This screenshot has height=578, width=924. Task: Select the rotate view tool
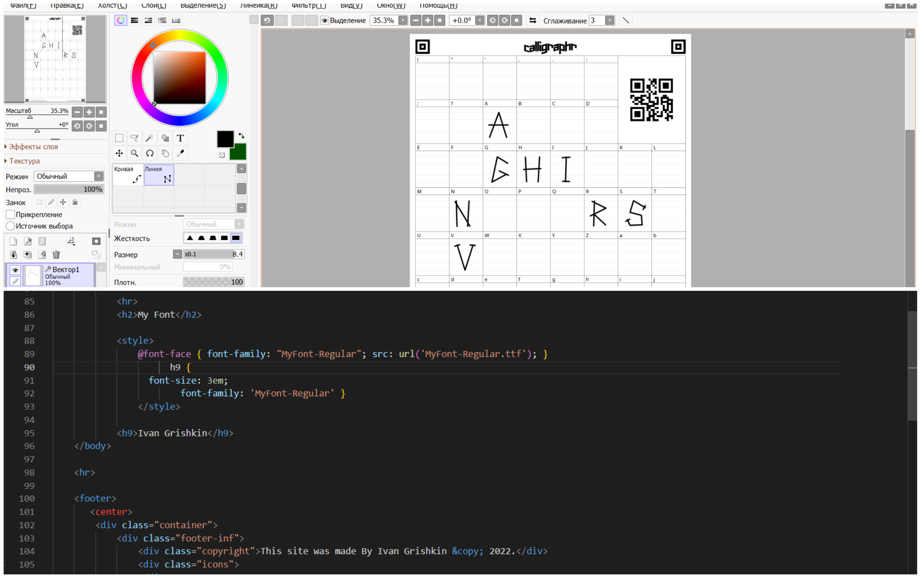click(x=150, y=153)
